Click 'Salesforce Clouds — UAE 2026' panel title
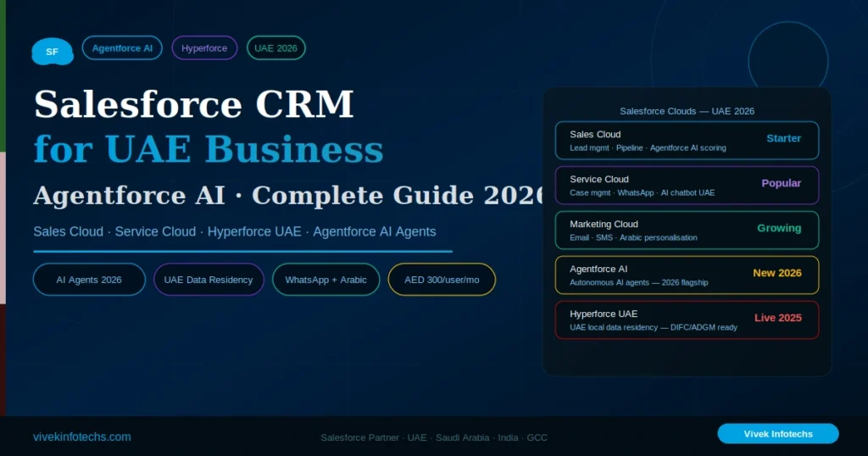Viewport: 868px width, 456px height. [687, 111]
